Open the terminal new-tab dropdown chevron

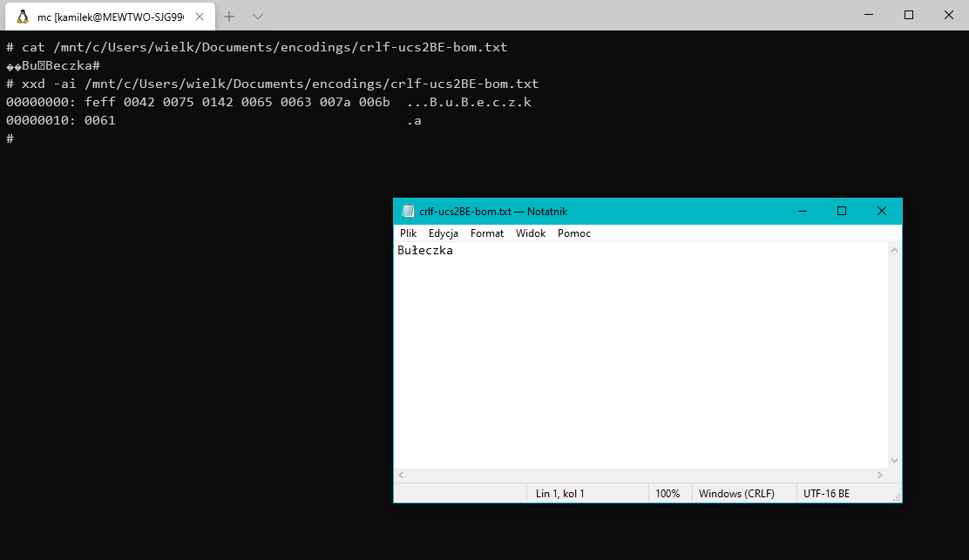point(256,16)
